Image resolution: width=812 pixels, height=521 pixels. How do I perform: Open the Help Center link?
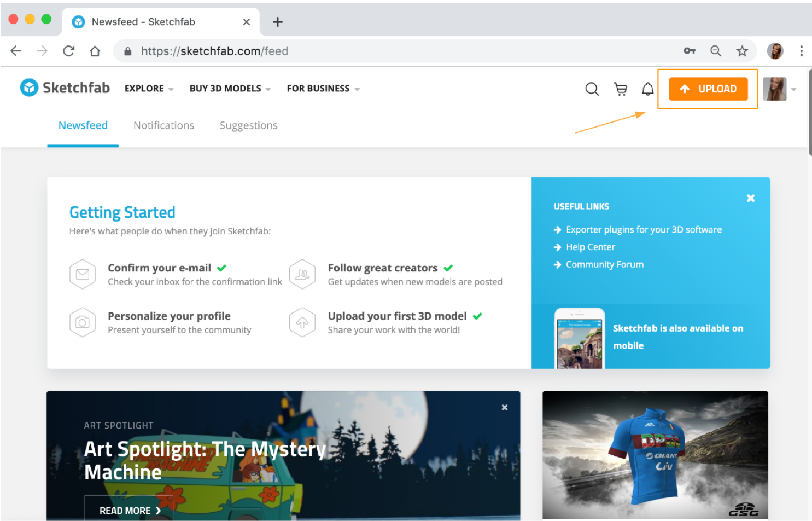point(590,247)
